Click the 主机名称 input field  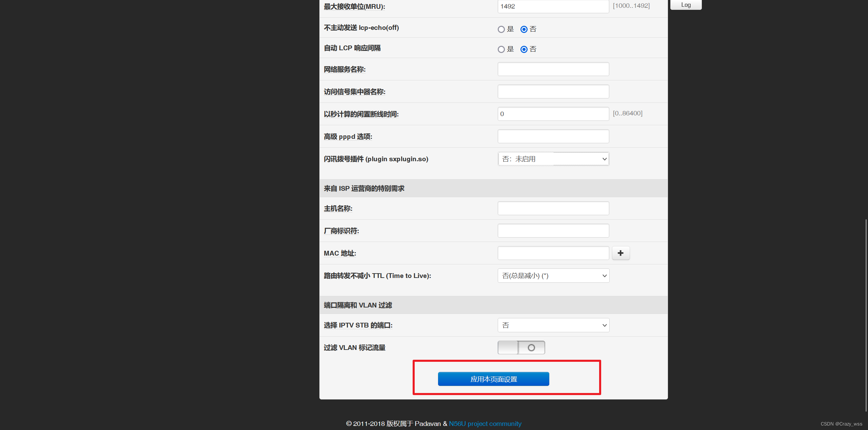click(553, 208)
